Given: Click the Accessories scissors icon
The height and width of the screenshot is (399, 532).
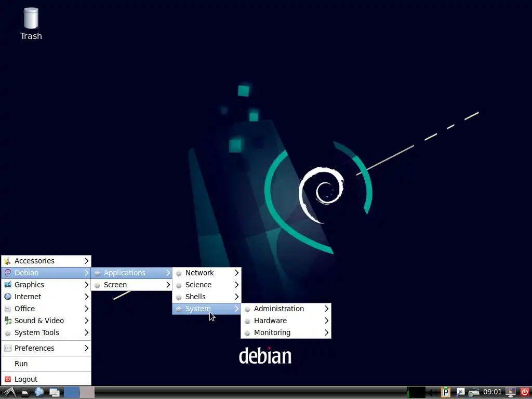Looking at the screenshot, I should [x=7, y=261].
